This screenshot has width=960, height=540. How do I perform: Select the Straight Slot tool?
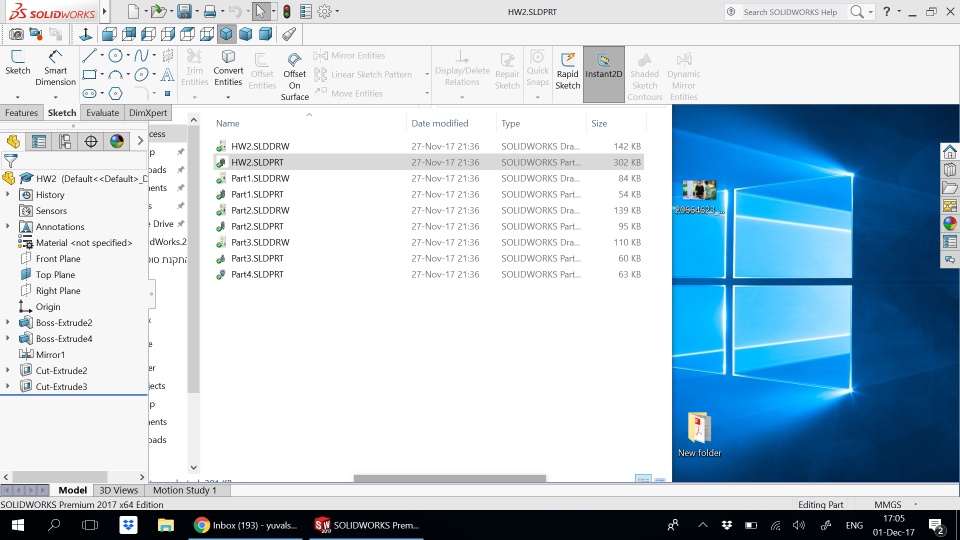pos(89,94)
